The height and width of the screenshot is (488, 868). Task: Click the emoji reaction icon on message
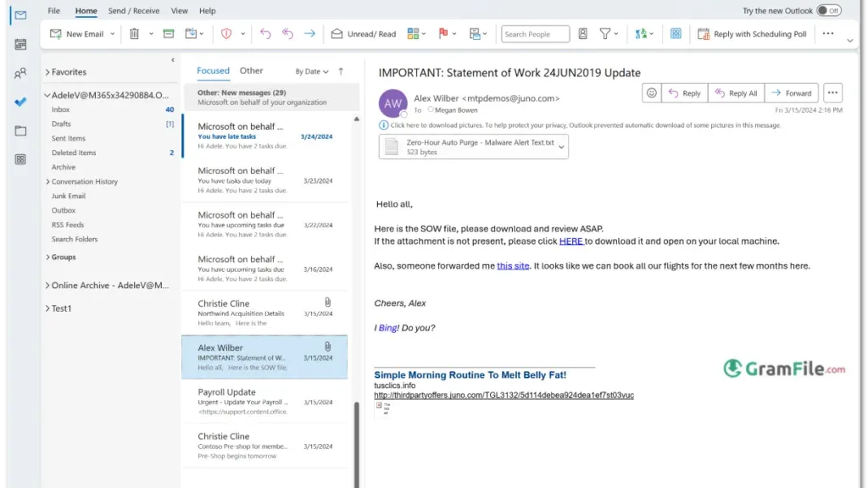click(x=652, y=93)
